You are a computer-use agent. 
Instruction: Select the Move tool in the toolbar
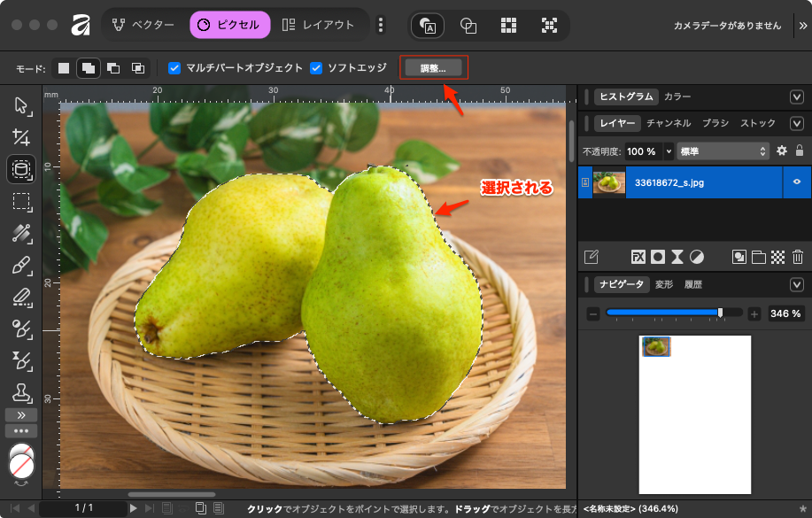pyautogui.click(x=21, y=106)
